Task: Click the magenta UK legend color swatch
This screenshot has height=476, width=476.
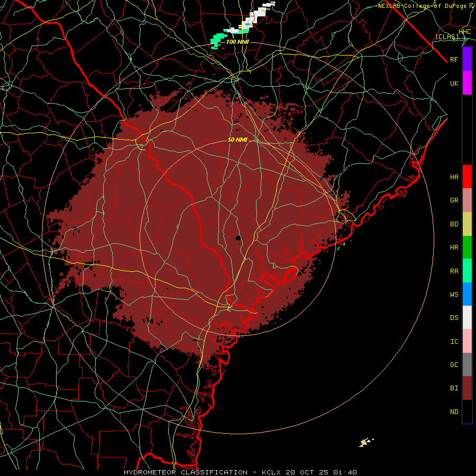Action: [x=467, y=83]
